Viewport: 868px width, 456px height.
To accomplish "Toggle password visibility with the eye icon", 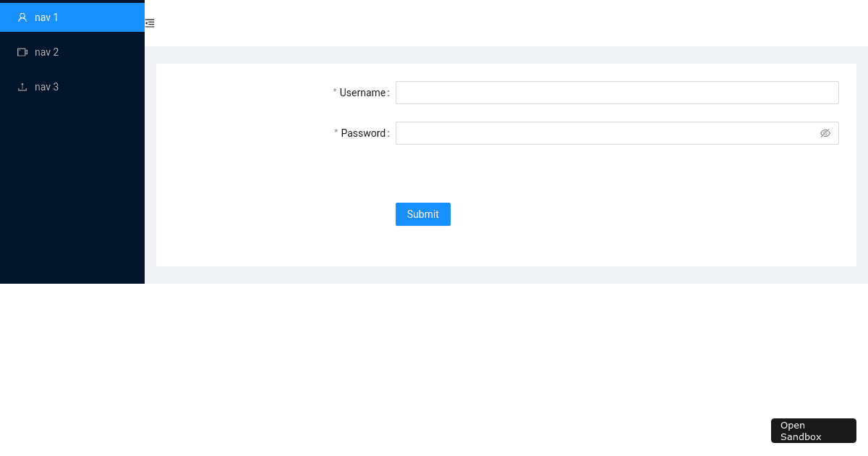I will [825, 133].
